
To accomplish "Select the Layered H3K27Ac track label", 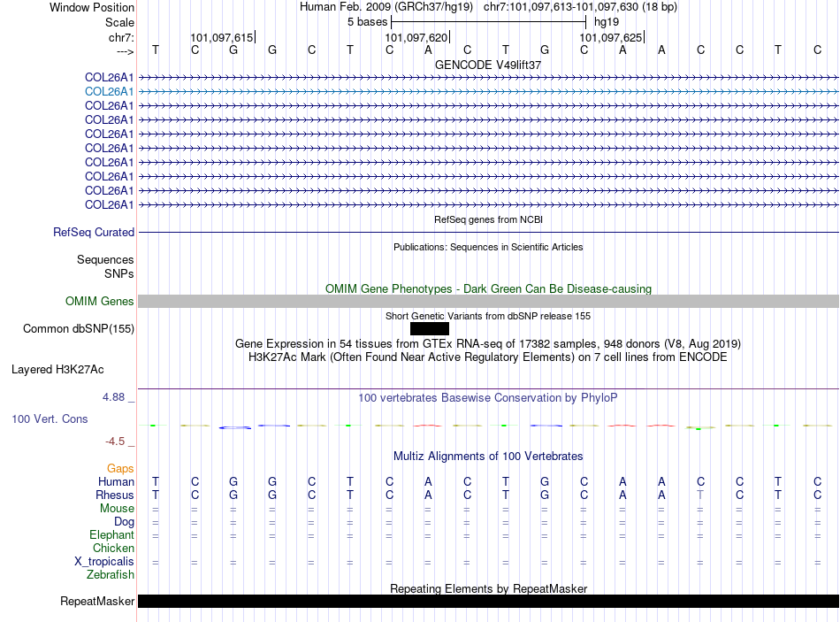I will coord(57,370).
